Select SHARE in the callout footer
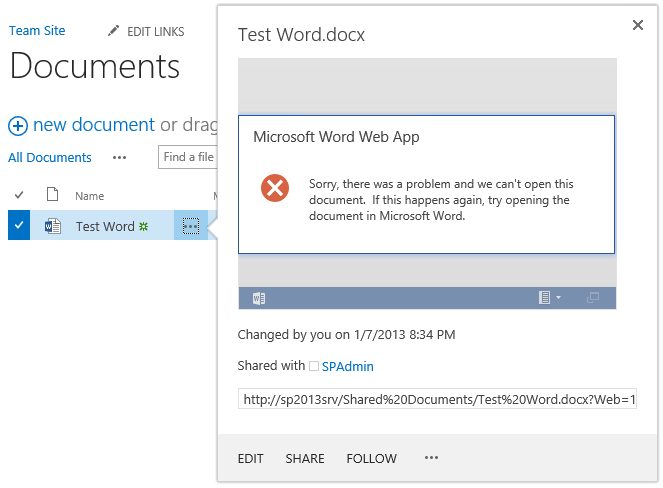Image resolution: width=663 pixels, height=488 pixels. coord(305,458)
